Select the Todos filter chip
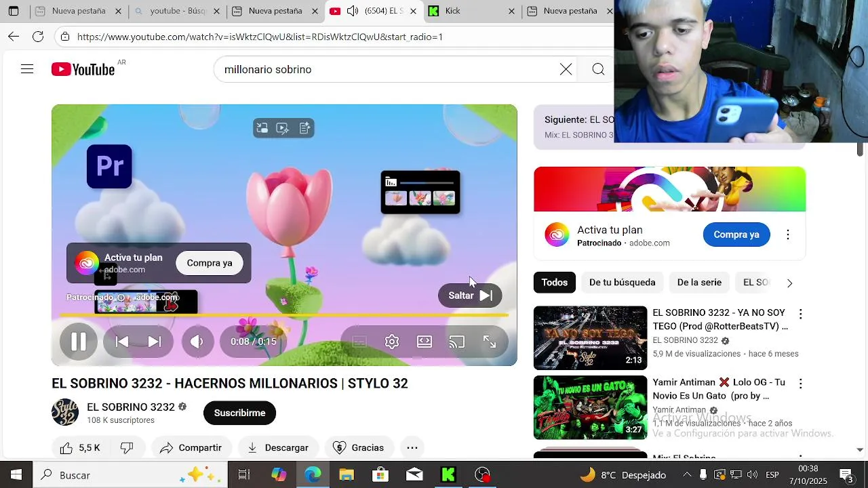This screenshot has height=488, width=868. click(x=554, y=282)
